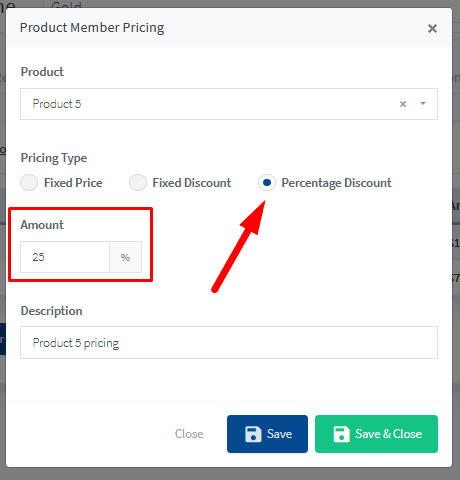The height and width of the screenshot is (480, 460).
Task: Click the Product Member Pricing title text
Action: pos(92,28)
